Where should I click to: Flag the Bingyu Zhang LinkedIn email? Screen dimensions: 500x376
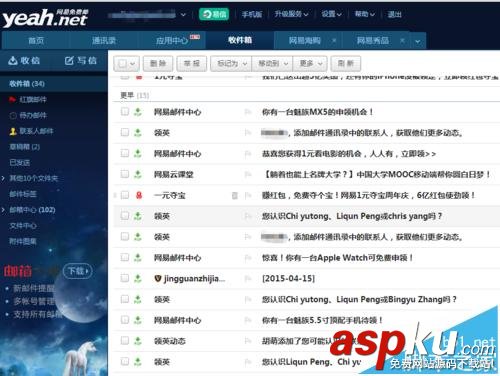(248, 299)
